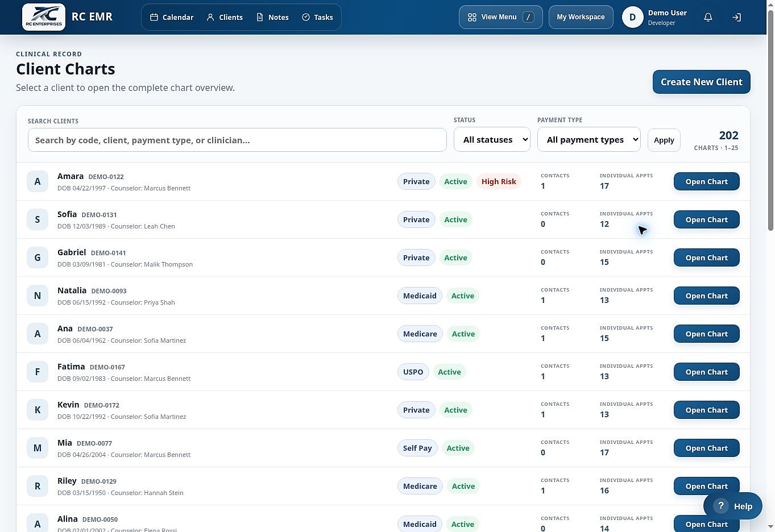
Task: Click the Self Pay badge on Mia's row
Action: point(417,448)
